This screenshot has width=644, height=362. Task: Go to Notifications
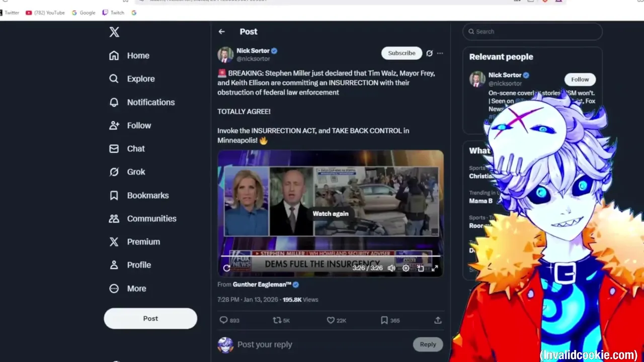tap(142, 102)
